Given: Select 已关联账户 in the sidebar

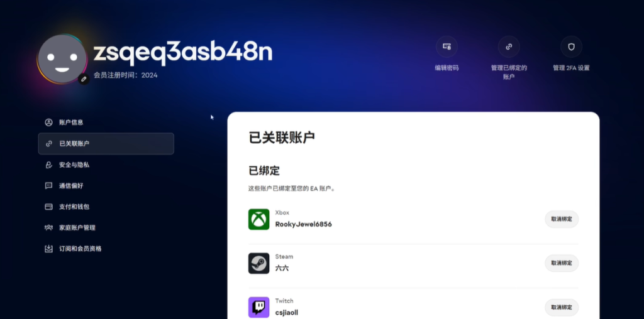Looking at the screenshot, I should click(74, 144).
